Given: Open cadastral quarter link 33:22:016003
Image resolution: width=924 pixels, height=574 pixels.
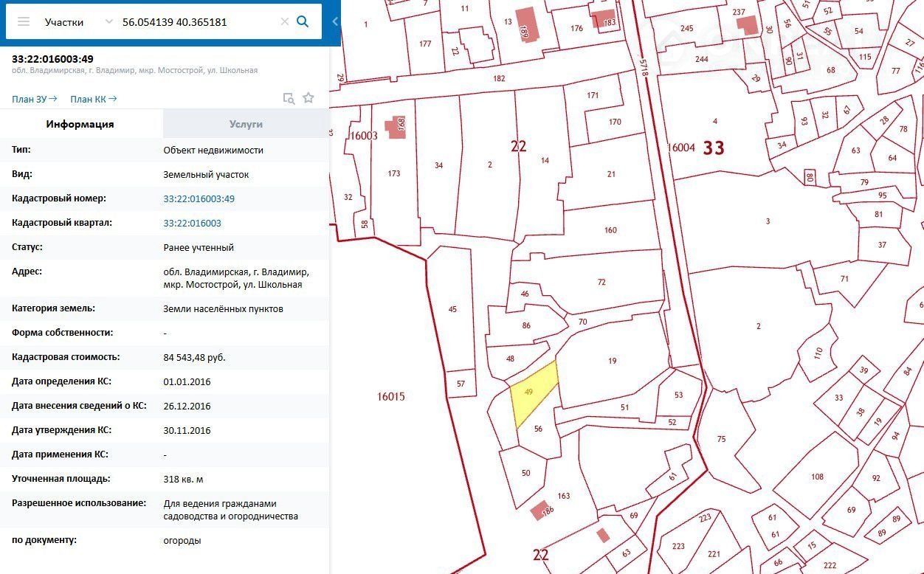Looking at the screenshot, I should pyautogui.click(x=192, y=223).
